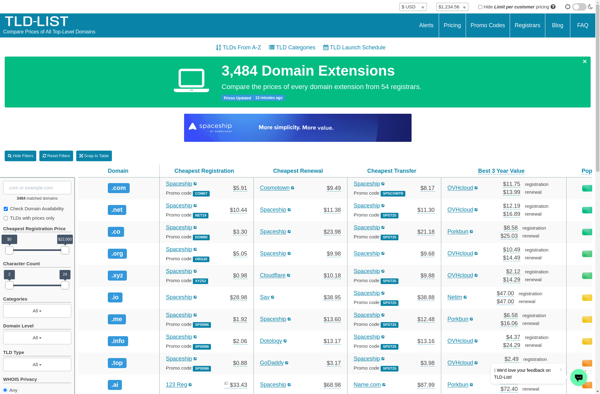Open the Alerts menu item

pos(426,25)
